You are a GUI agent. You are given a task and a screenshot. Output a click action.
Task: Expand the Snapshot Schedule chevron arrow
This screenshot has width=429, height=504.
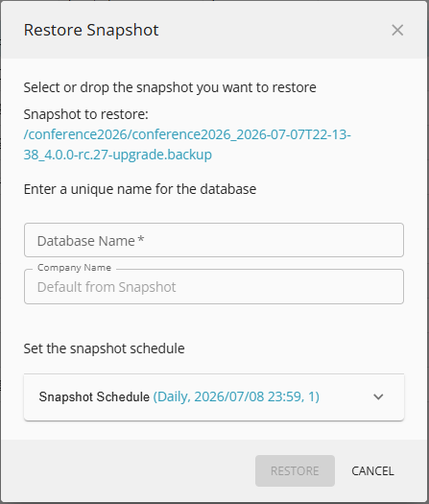(378, 397)
